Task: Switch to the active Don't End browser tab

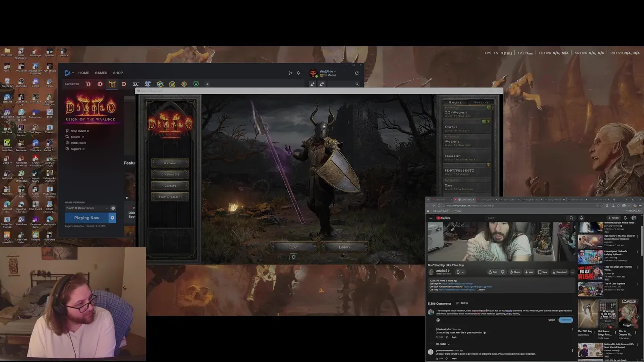Action: (x=464, y=199)
